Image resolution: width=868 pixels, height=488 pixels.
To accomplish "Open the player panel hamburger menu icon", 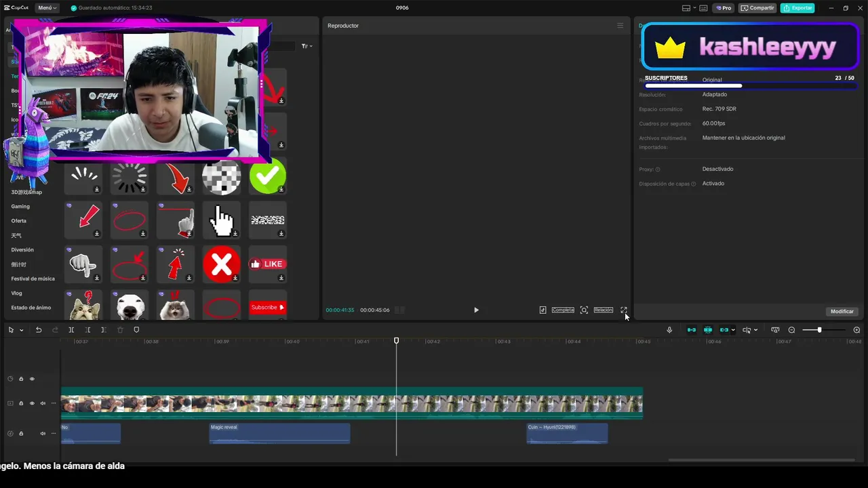I will [x=620, y=26].
